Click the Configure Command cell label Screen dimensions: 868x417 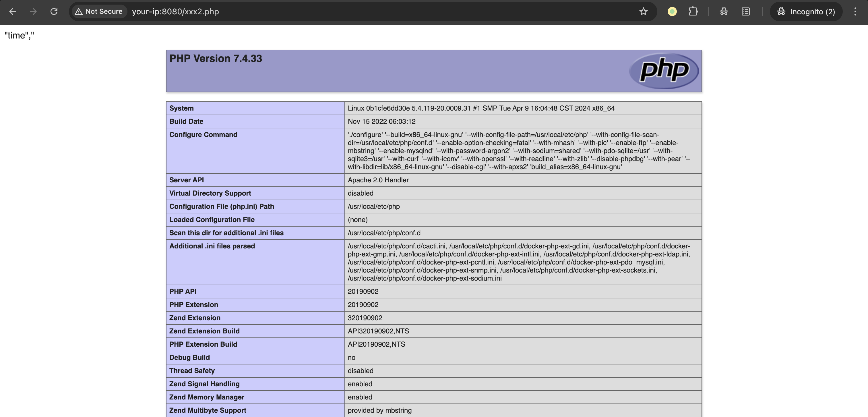(203, 135)
